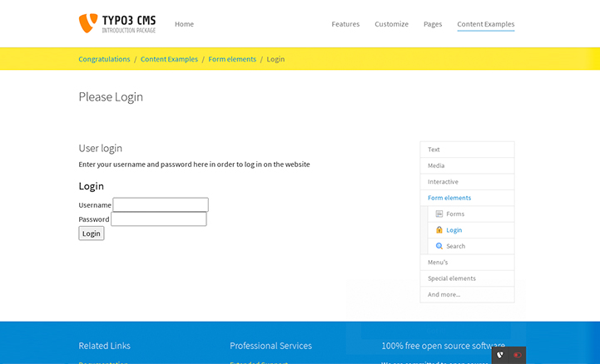Click the User login heading
This screenshot has width=600, height=364.
tap(100, 148)
